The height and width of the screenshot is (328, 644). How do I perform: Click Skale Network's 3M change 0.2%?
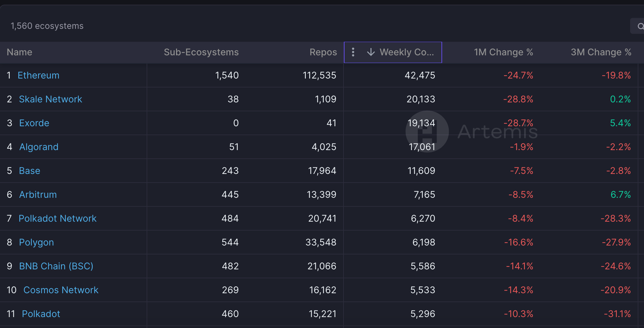[621, 99]
